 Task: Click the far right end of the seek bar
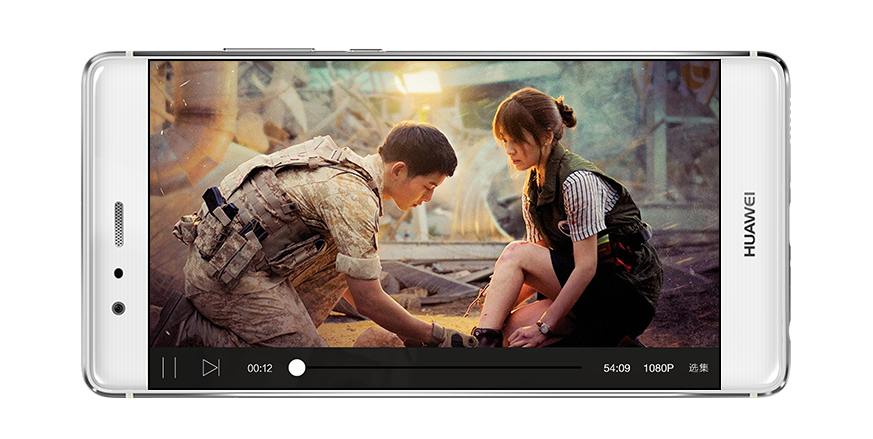pyautogui.click(x=580, y=368)
